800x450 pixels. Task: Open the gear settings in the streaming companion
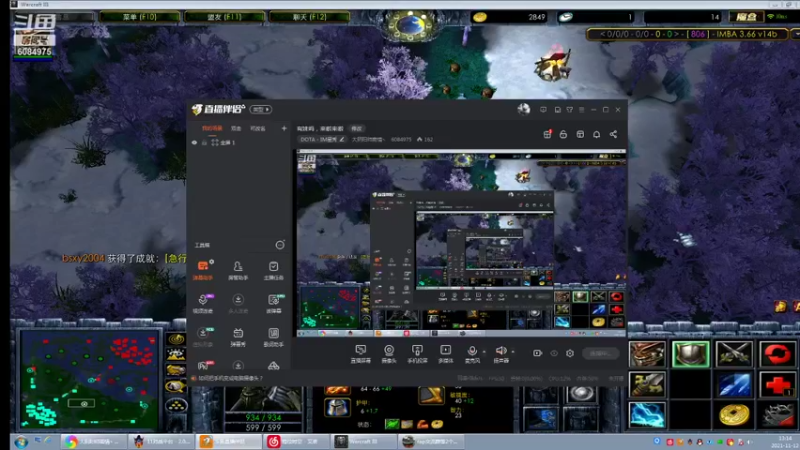570,353
